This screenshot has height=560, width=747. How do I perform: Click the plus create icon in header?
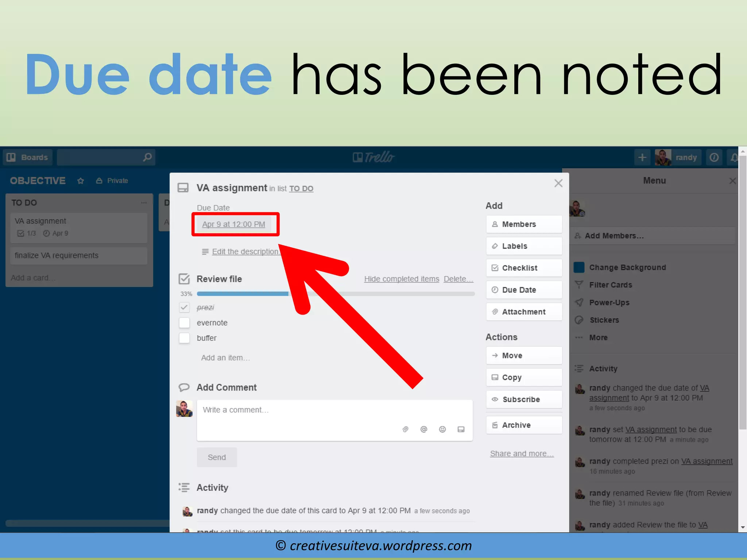[642, 157]
